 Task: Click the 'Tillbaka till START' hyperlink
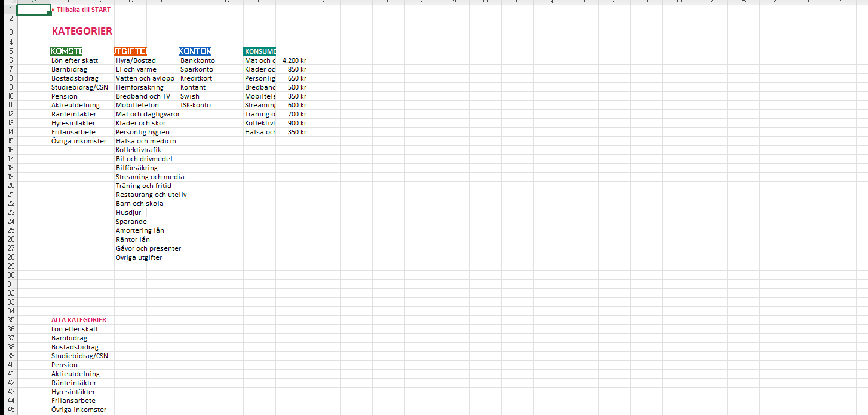81,10
